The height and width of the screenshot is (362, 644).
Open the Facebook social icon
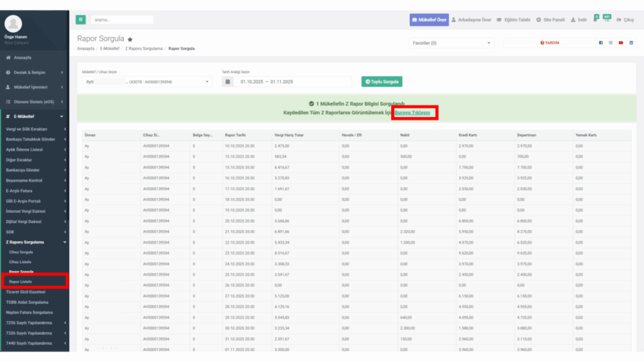point(601,43)
